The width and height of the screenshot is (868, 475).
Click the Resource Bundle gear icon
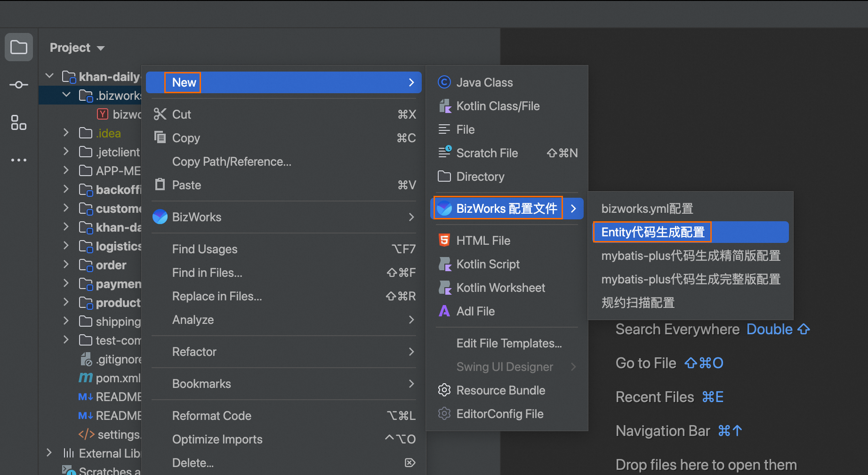tap(444, 390)
